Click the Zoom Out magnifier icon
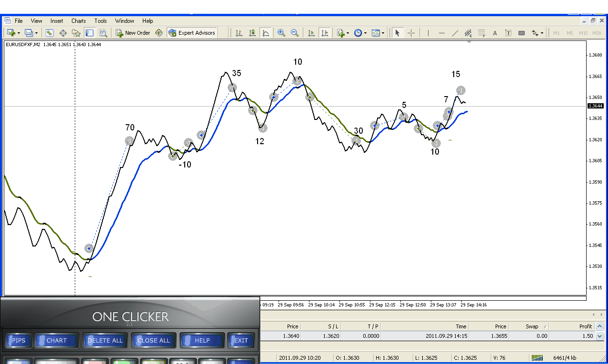 tap(295, 33)
